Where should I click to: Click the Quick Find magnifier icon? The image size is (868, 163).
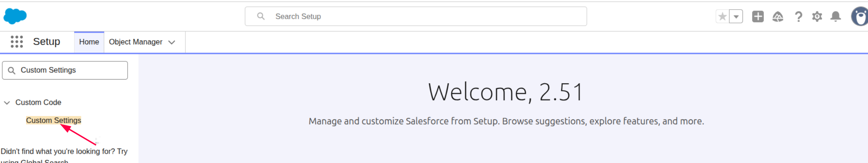click(11, 71)
